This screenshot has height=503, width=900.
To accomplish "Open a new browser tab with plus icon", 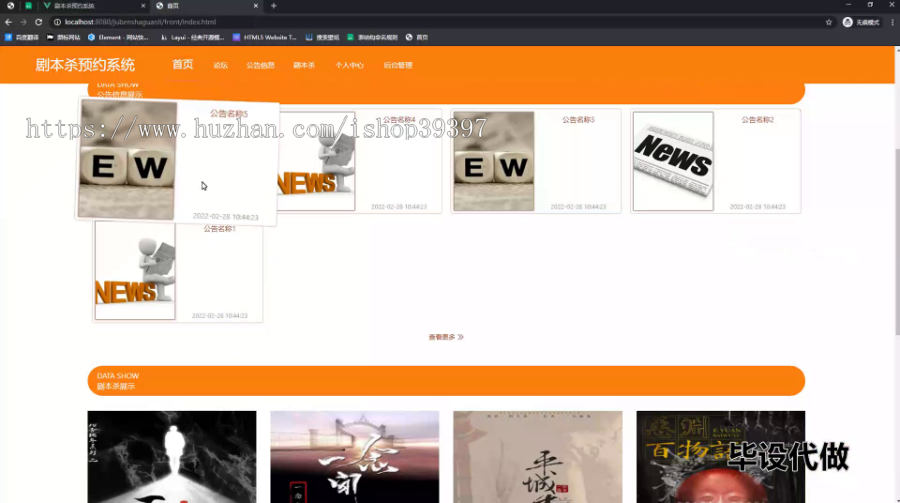I will (274, 6).
